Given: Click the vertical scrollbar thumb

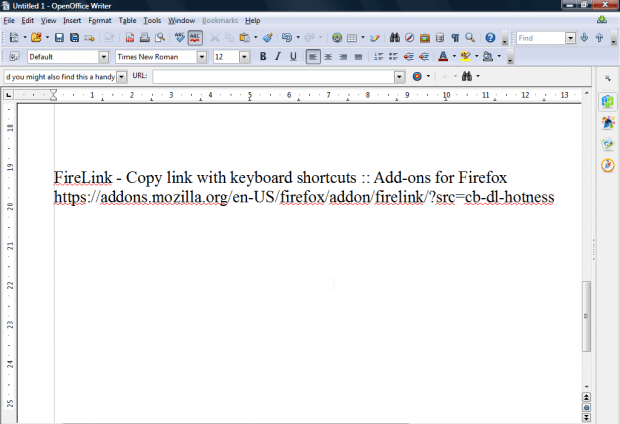Looking at the screenshot, I should click(586, 316).
